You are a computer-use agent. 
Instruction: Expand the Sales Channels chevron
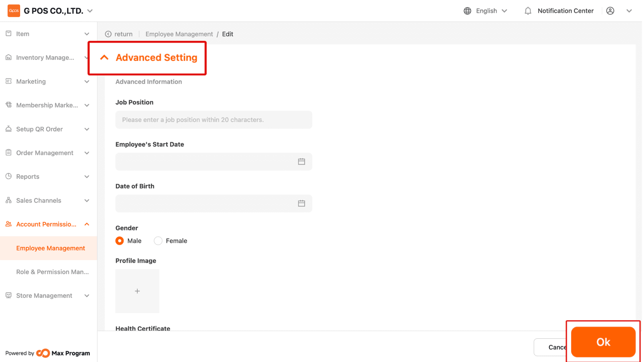coord(87,200)
